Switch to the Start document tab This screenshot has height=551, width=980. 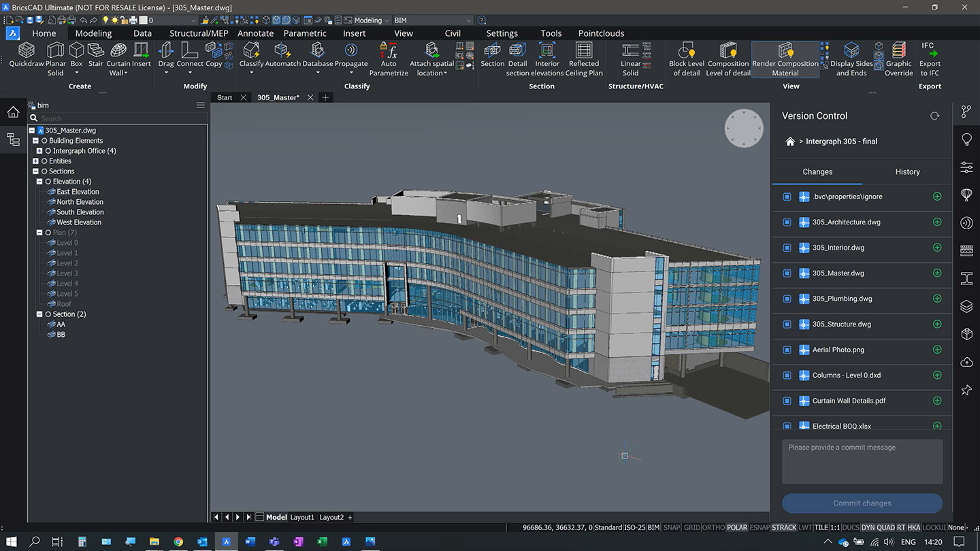tap(225, 98)
